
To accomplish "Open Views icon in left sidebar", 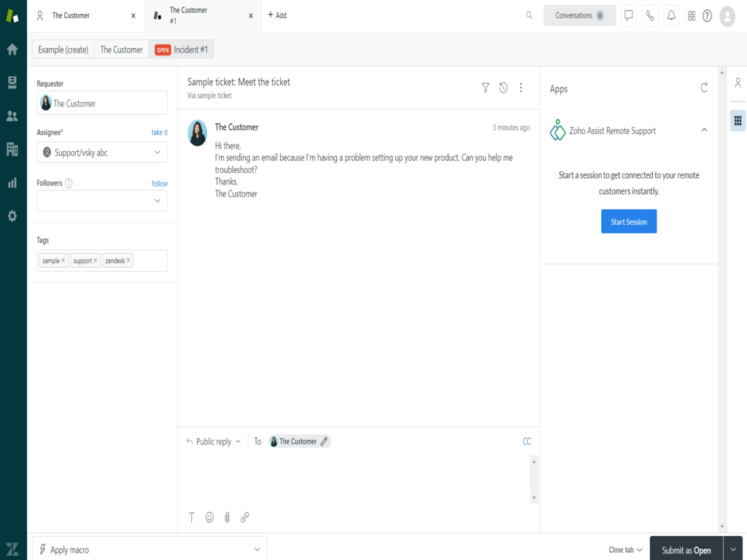I will 12,82.
